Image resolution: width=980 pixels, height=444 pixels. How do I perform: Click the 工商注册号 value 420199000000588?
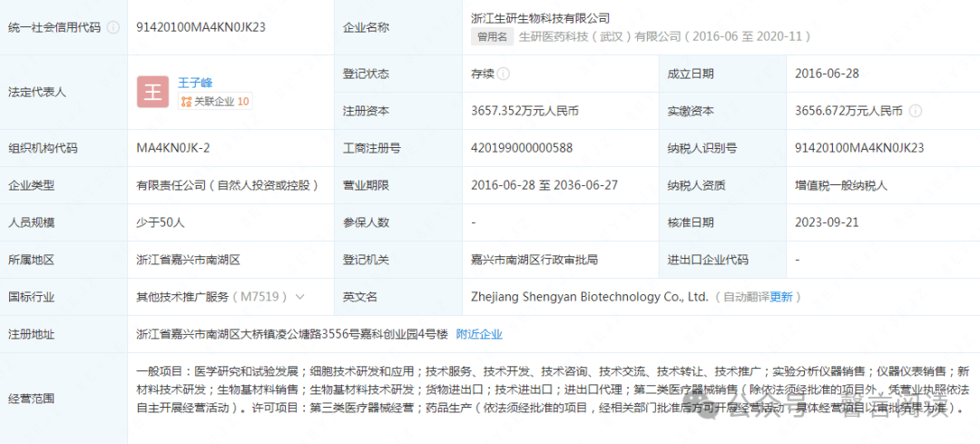point(523,148)
